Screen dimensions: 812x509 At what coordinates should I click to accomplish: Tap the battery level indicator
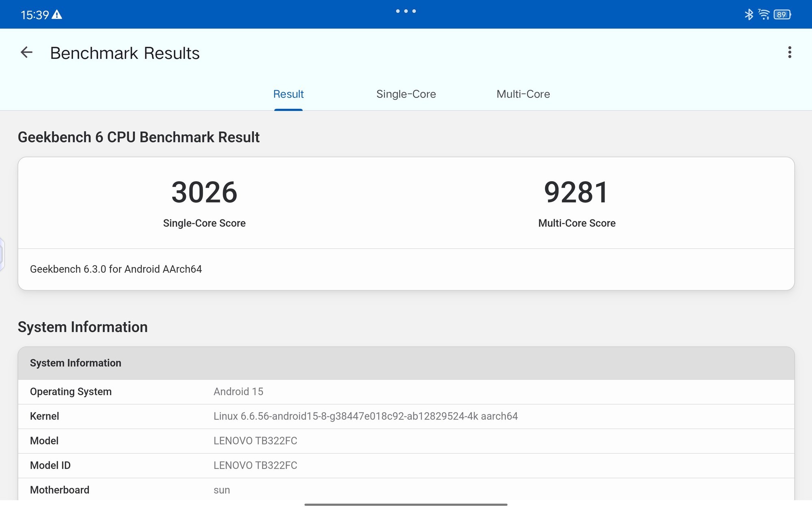[782, 15]
